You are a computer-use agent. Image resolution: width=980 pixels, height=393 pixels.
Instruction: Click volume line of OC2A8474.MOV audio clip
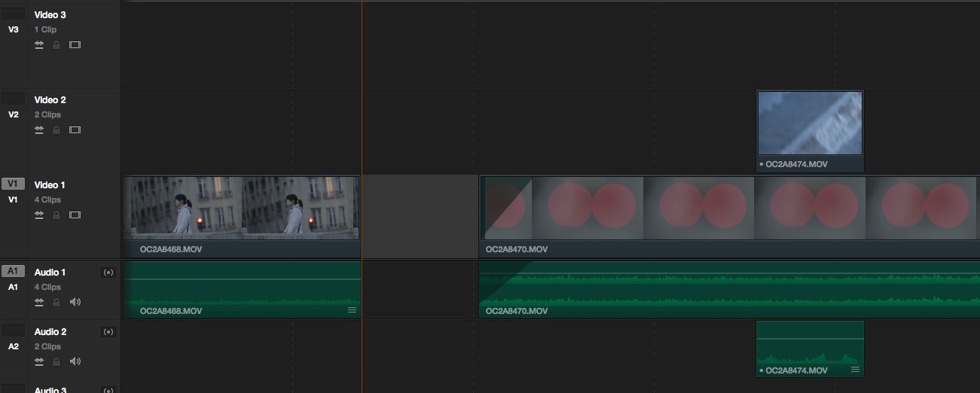click(810, 339)
